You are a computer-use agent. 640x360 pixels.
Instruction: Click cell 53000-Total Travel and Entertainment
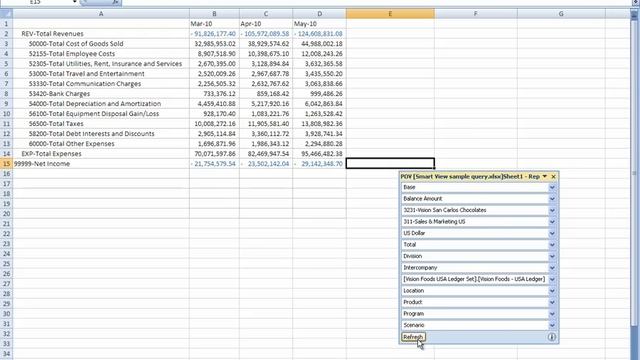101,74
